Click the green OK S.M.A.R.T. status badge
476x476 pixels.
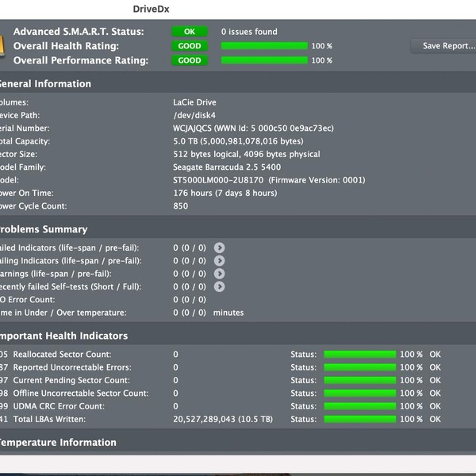pyautogui.click(x=190, y=32)
